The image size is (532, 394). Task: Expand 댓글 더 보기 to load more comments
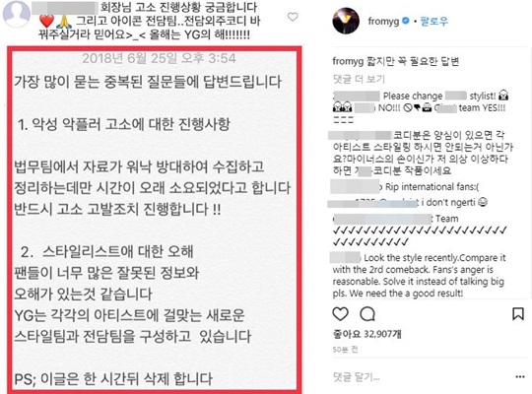click(x=359, y=79)
